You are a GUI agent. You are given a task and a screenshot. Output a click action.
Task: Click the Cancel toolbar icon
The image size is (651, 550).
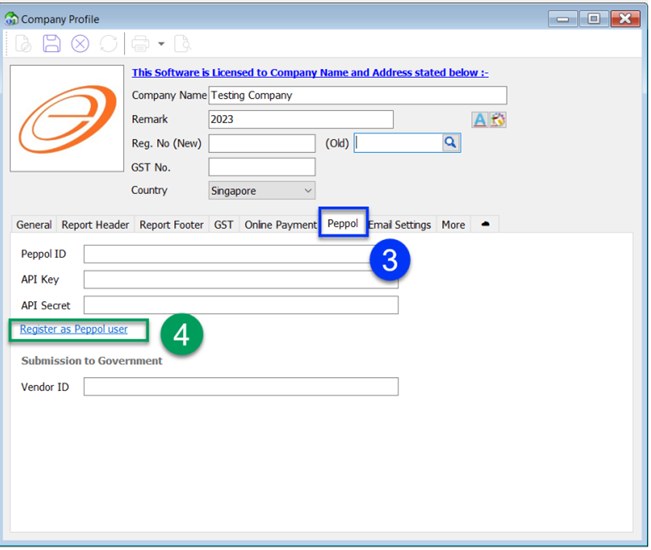coord(80,44)
